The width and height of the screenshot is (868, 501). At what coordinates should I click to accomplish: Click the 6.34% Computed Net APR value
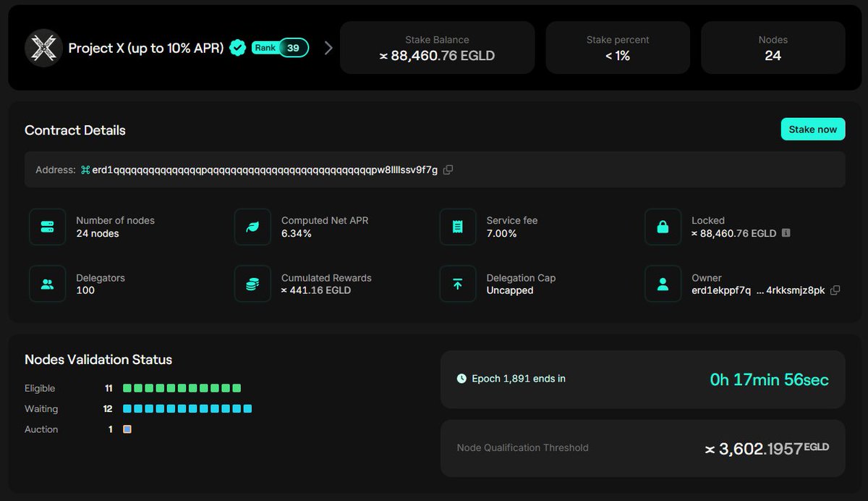click(297, 233)
